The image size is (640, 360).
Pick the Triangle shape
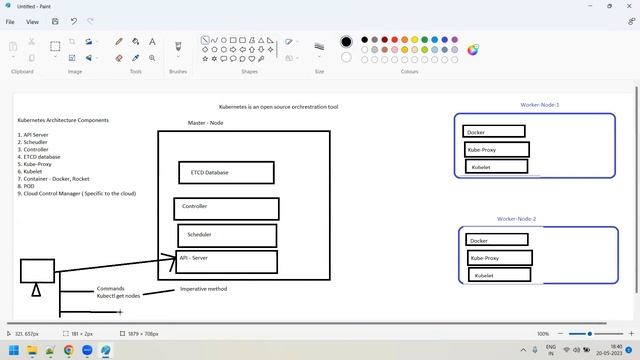[x=261, y=40]
